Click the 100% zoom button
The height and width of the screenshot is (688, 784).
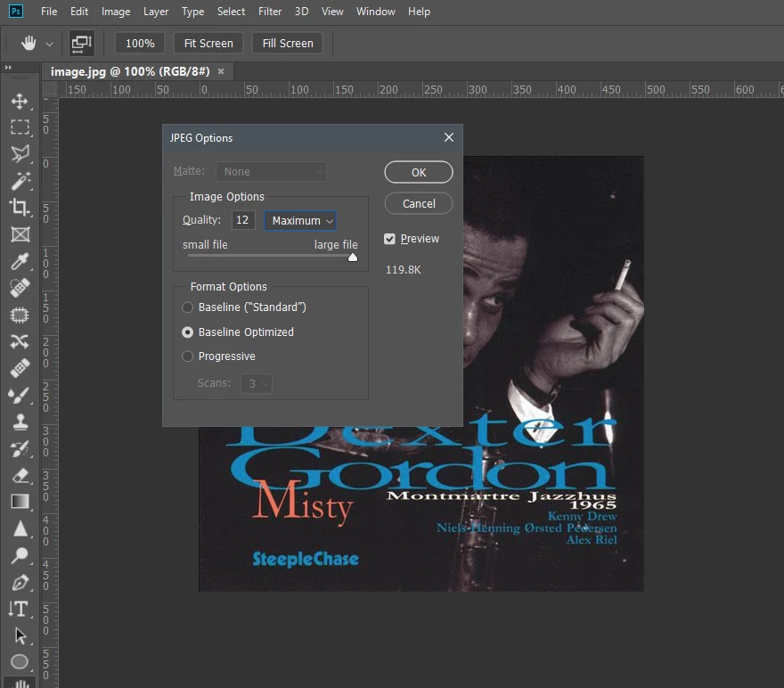tap(140, 43)
